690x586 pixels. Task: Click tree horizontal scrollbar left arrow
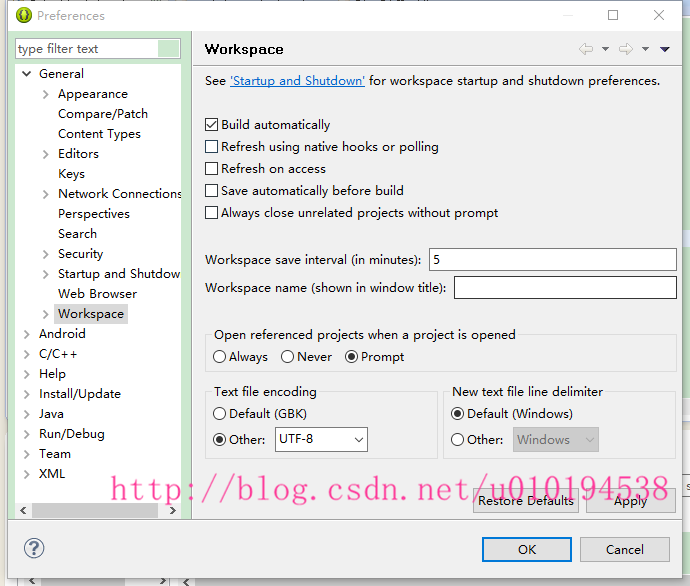[23, 510]
